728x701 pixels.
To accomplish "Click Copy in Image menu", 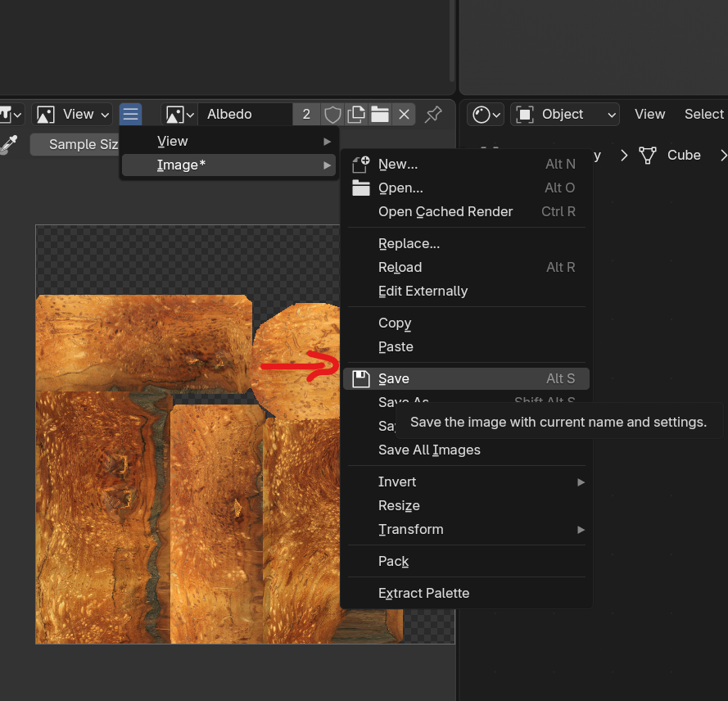I will click(x=466, y=323).
